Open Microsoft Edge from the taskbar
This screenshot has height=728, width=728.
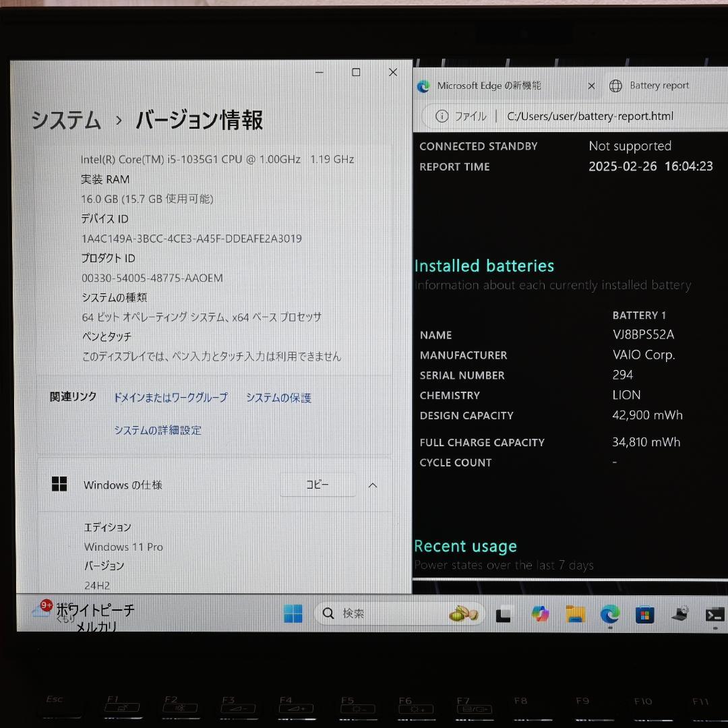coord(609,614)
